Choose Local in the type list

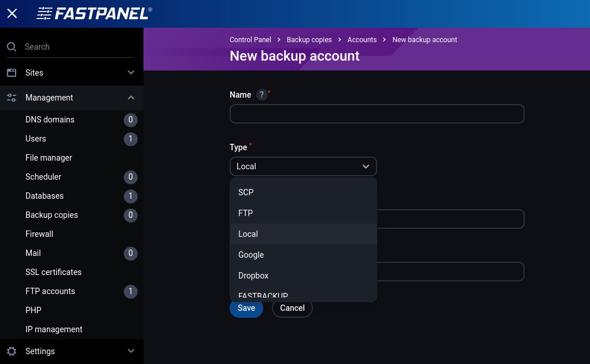point(303,234)
